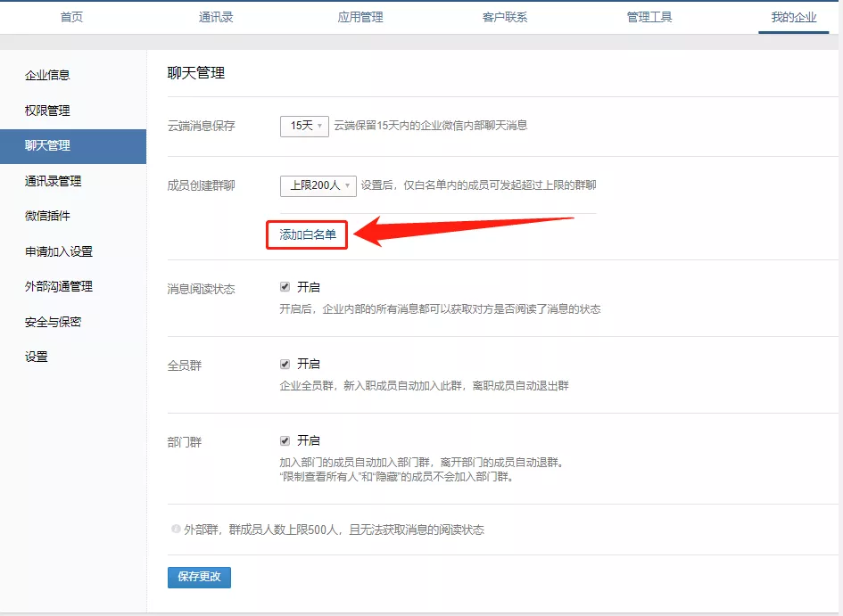Open the 首页 navigation tab
The image size is (843, 616).
pos(71,15)
